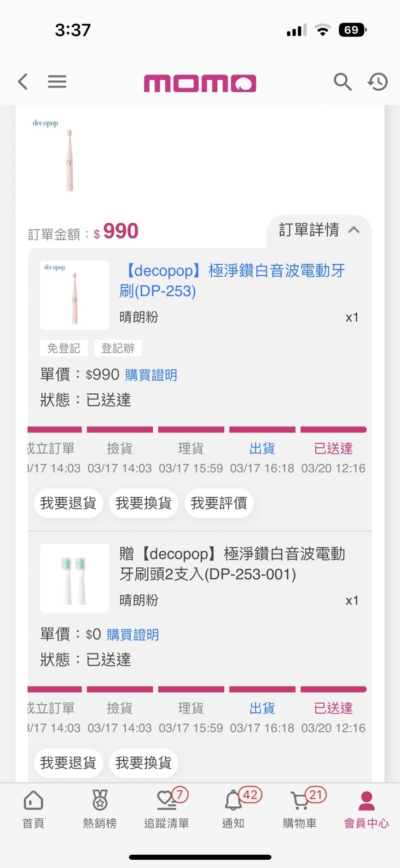Tap the back arrow icon
Viewport: 400px width, 868px height.
23,82
